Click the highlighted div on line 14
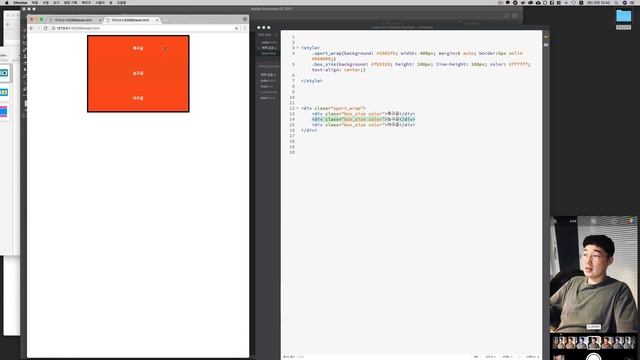This screenshot has width=640, height=360. pyautogui.click(x=363, y=119)
